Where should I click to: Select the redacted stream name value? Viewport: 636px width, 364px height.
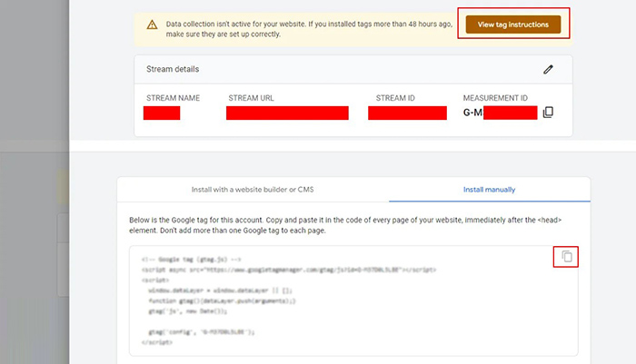(x=162, y=113)
